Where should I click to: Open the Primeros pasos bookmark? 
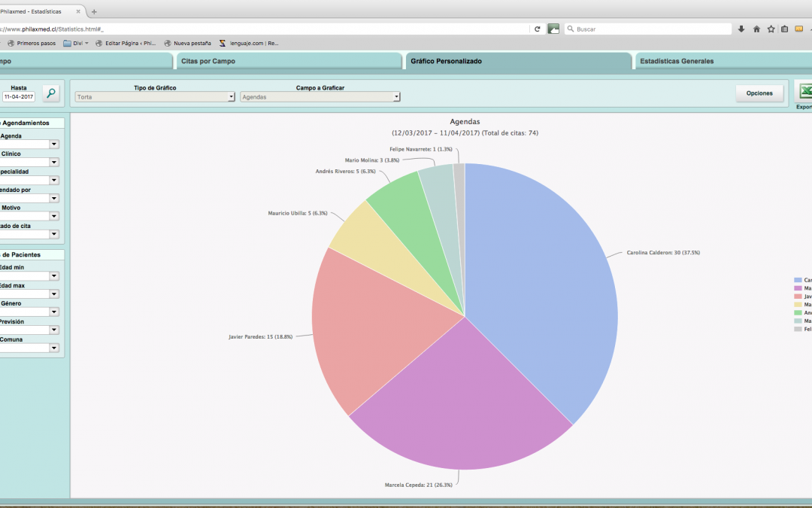tap(31, 44)
